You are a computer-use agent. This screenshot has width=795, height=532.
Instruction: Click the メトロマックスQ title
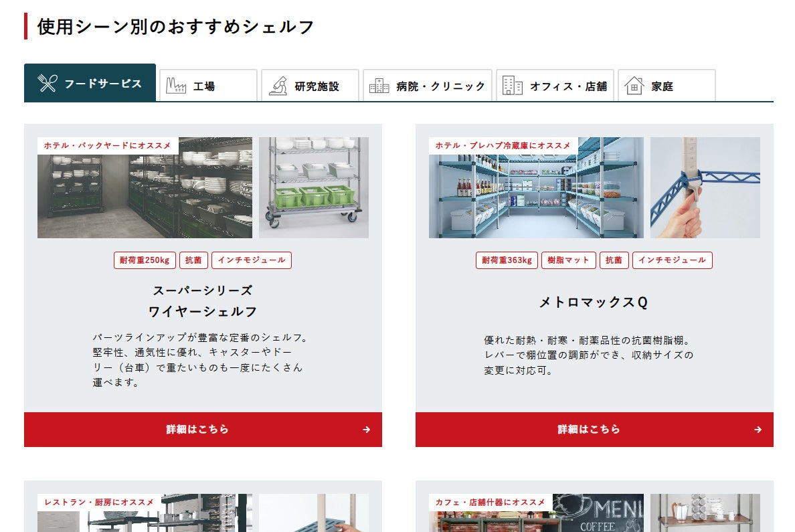[x=594, y=302]
